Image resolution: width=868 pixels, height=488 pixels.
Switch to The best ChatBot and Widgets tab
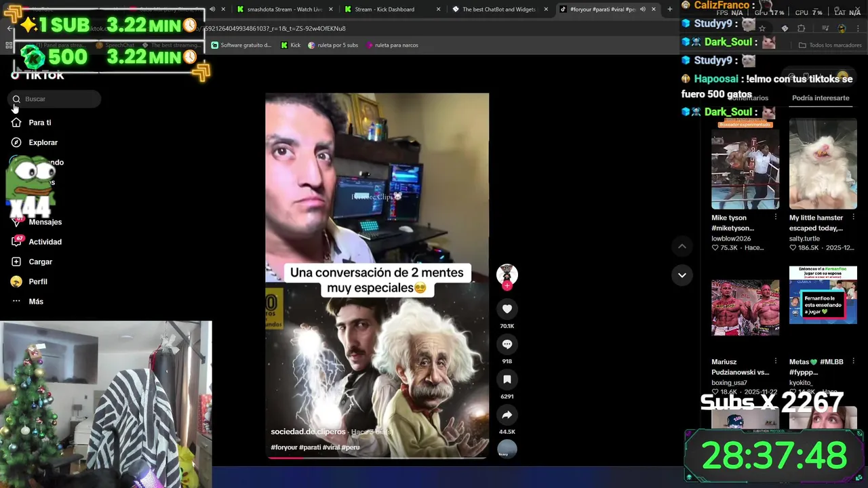pyautogui.click(x=499, y=9)
